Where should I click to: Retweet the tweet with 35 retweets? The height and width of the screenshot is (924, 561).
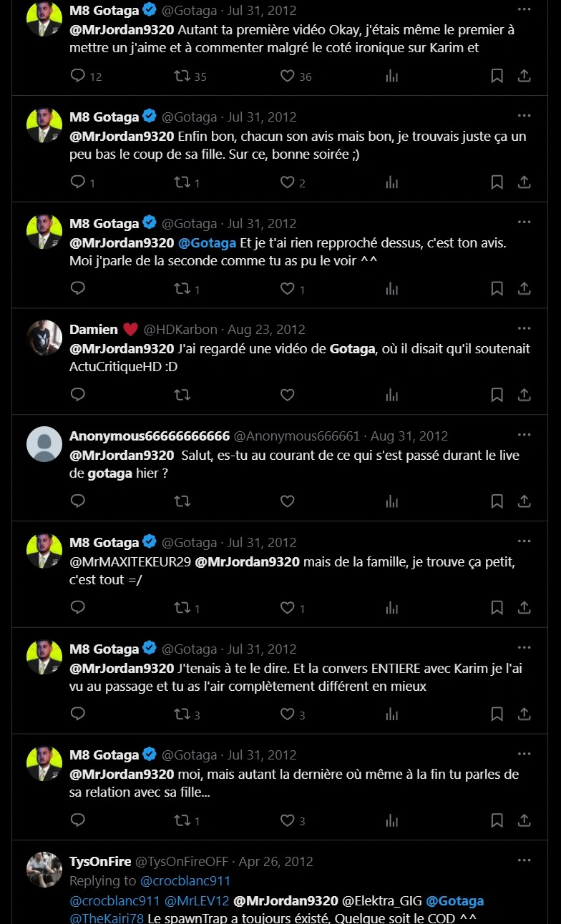click(181, 76)
